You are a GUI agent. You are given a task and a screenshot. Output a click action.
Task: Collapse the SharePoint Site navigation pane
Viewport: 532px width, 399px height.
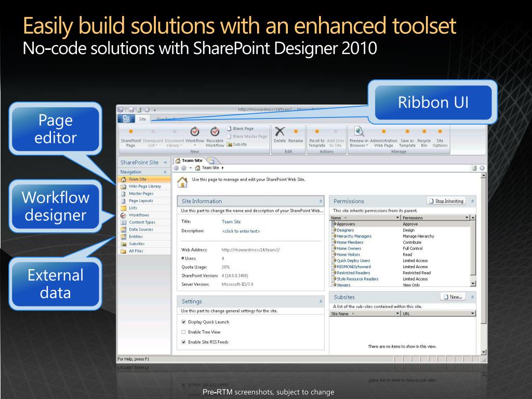click(166, 163)
